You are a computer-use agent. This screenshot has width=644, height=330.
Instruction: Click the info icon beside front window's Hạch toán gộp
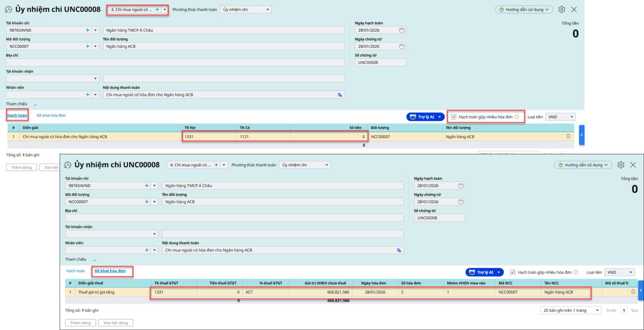576,272
